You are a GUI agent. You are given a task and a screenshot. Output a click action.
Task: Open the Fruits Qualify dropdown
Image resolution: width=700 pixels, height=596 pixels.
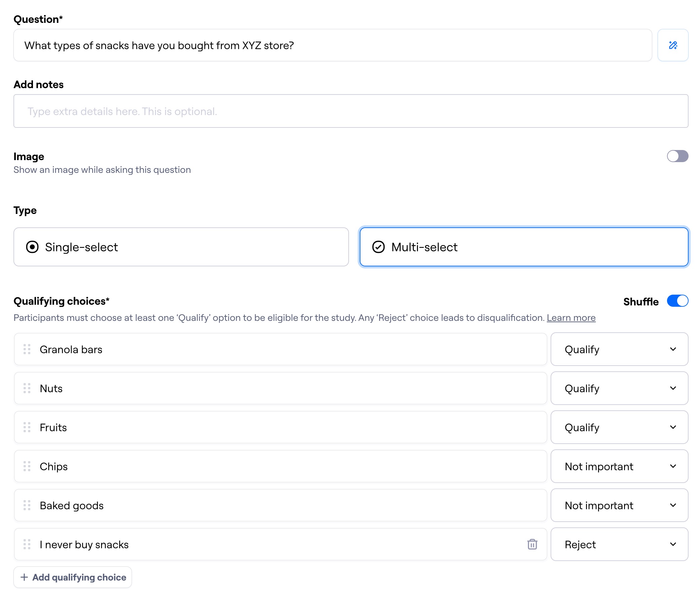(x=619, y=427)
